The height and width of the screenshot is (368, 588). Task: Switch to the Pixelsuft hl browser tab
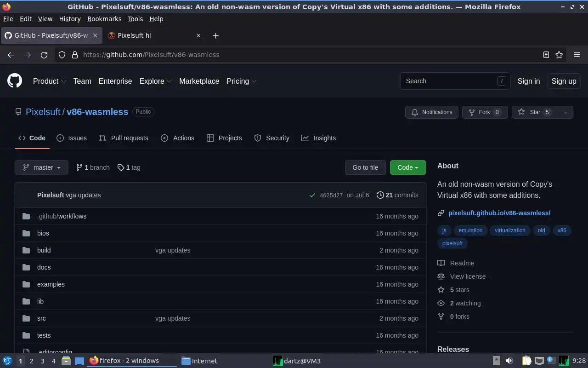tap(154, 35)
